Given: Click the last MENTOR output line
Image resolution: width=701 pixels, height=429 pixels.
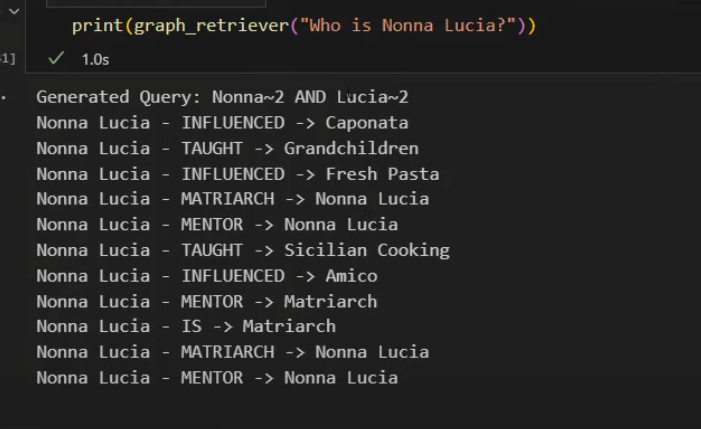Looking at the screenshot, I should pyautogui.click(x=216, y=378).
